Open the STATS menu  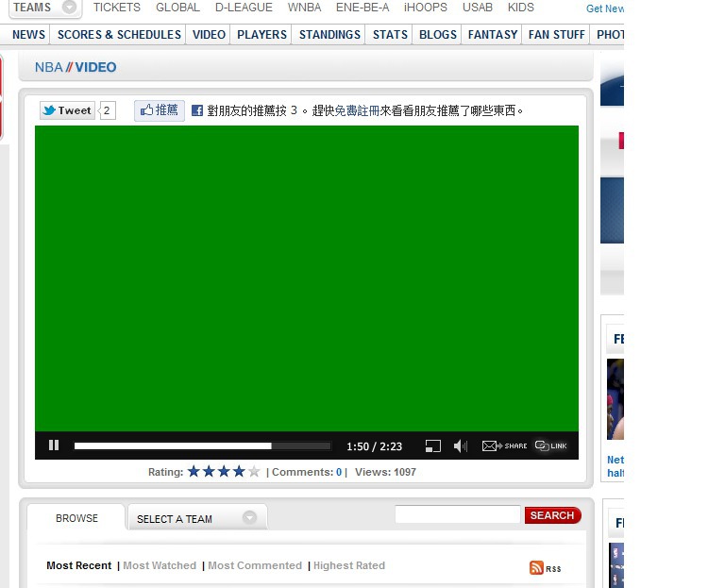point(390,35)
